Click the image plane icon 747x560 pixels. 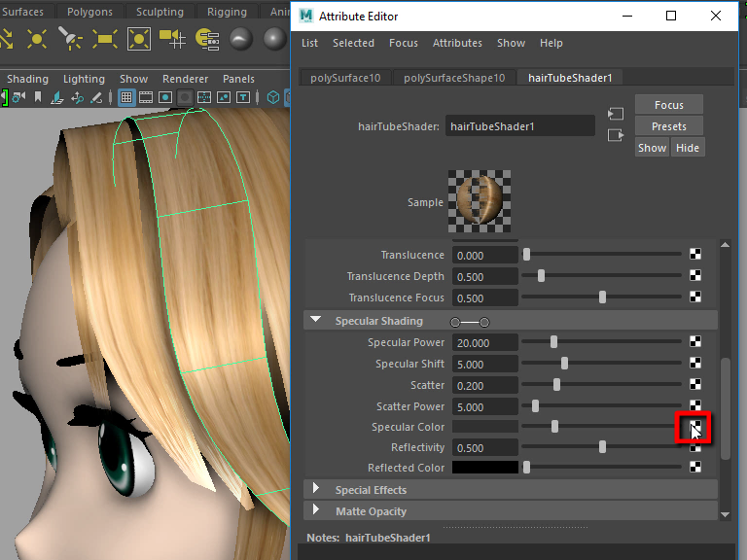(57, 97)
